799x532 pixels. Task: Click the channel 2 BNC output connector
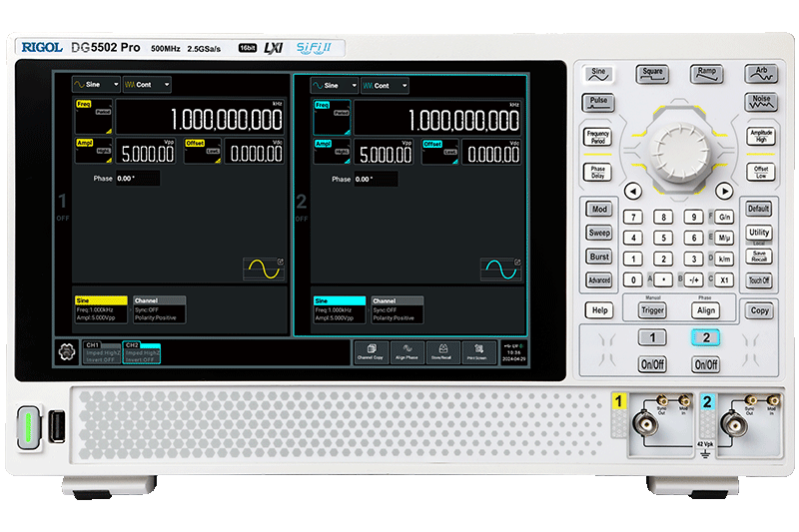coord(733,423)
